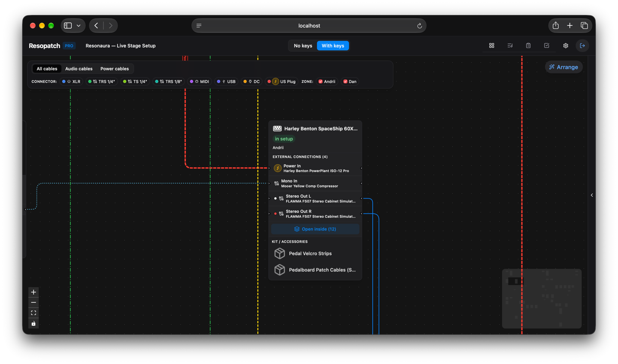
Task: Select the No keys option
Action: 303,45
